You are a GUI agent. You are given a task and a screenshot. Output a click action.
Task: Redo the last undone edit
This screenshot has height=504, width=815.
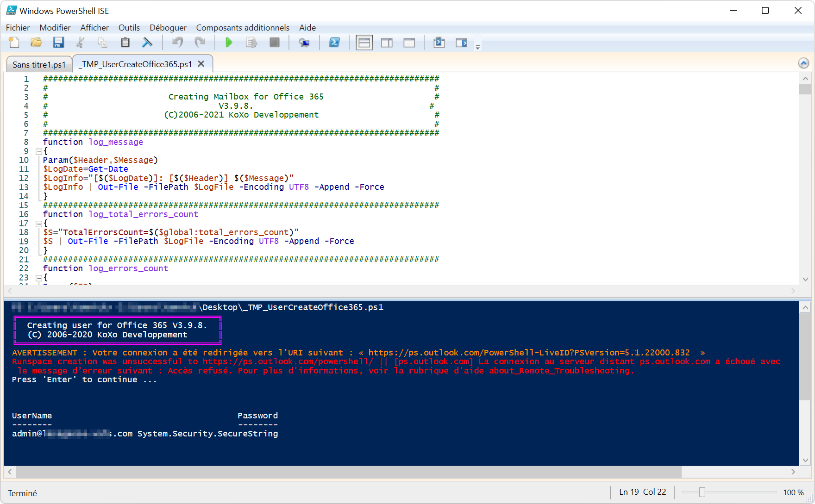(200, 43)
